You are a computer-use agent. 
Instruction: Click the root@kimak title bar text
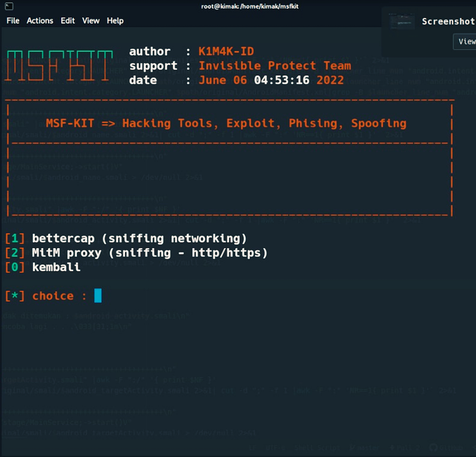(x=249, y=7)
